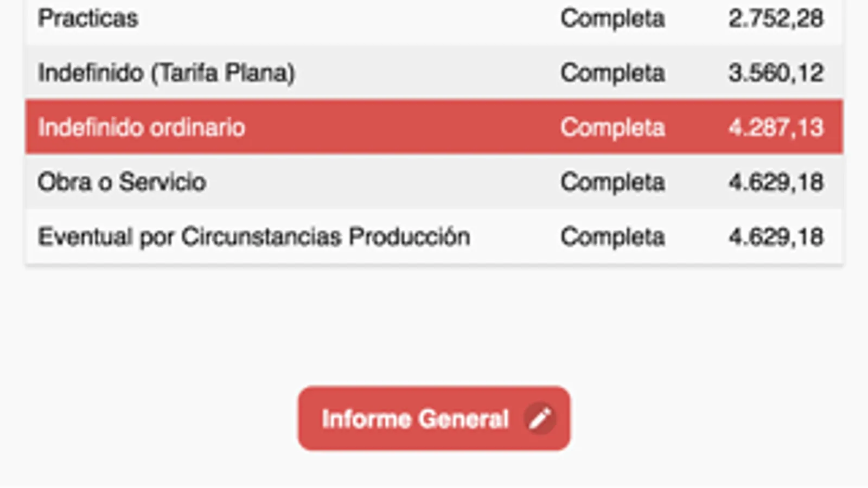
Task: Select the 4.287,13 amount in red row
Action: [x=776, y=128]
